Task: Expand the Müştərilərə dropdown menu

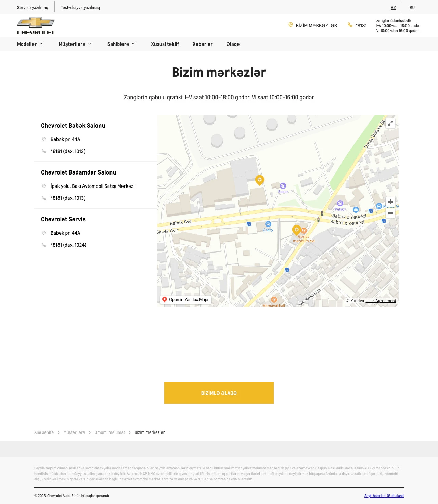Action: click(x=75, y=44)
